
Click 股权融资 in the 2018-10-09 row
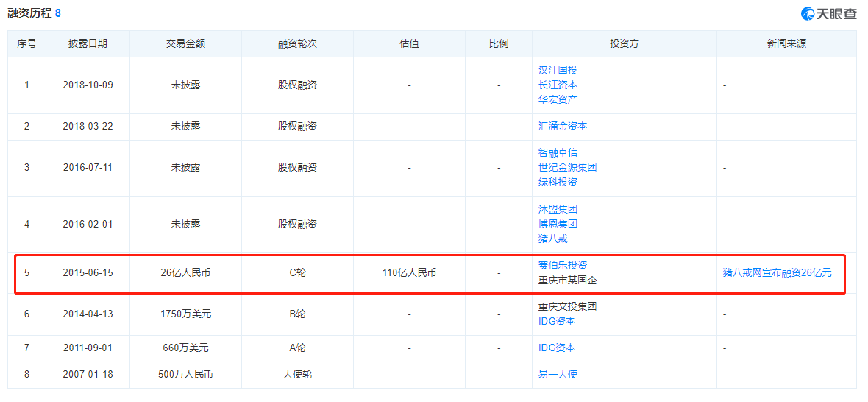point(298,86)
